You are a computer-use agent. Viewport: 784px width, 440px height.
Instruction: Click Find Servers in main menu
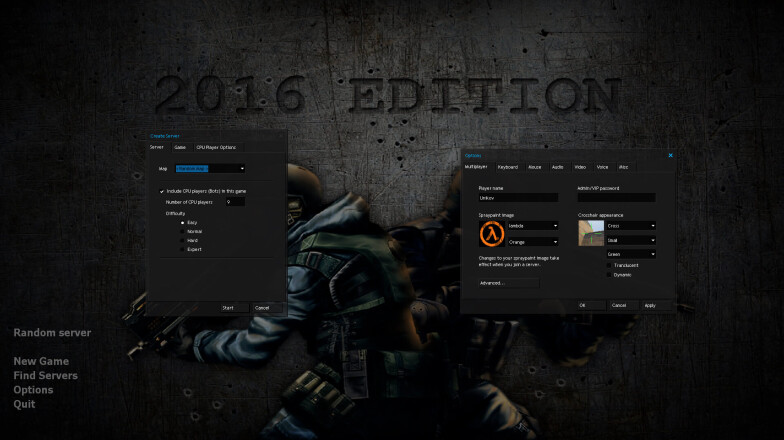pos(46,376)
